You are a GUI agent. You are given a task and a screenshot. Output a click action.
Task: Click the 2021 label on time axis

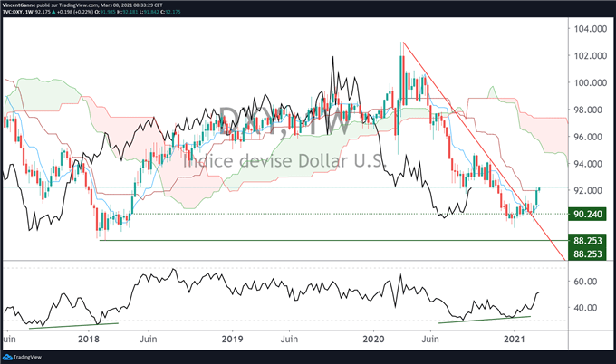(x=515, y=339)
